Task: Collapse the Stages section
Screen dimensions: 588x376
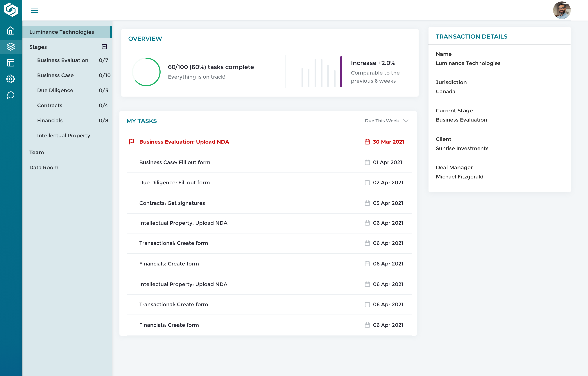Action: [104, 47]
